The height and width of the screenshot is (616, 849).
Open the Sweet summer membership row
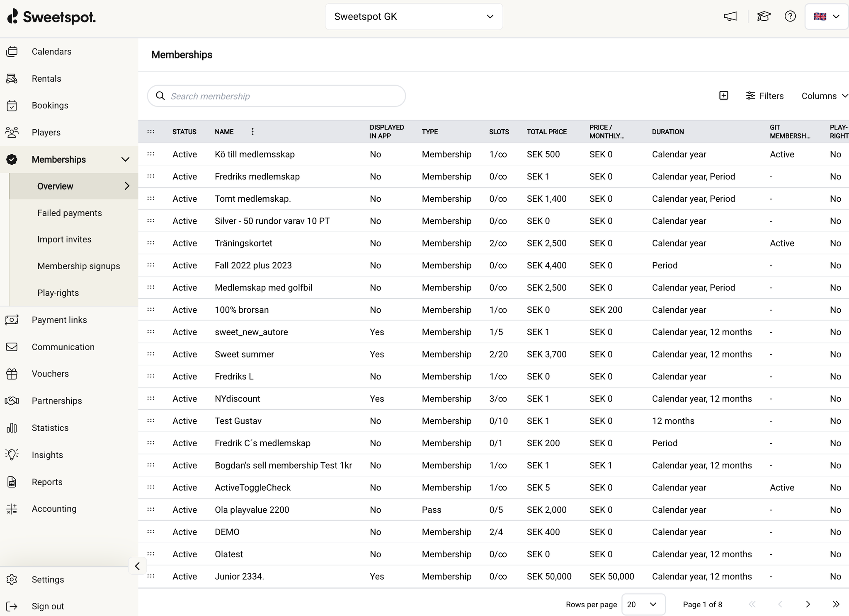(x=244, y=354)
